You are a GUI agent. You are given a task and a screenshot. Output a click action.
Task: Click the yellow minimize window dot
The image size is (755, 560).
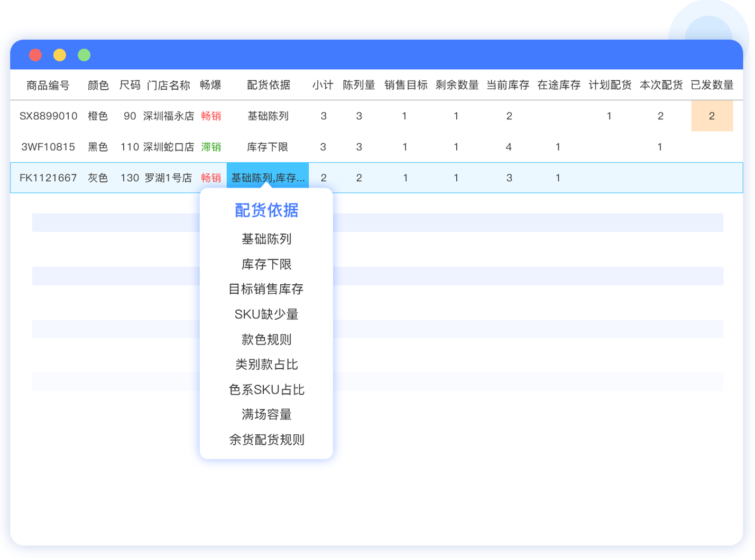pos(60,55)
